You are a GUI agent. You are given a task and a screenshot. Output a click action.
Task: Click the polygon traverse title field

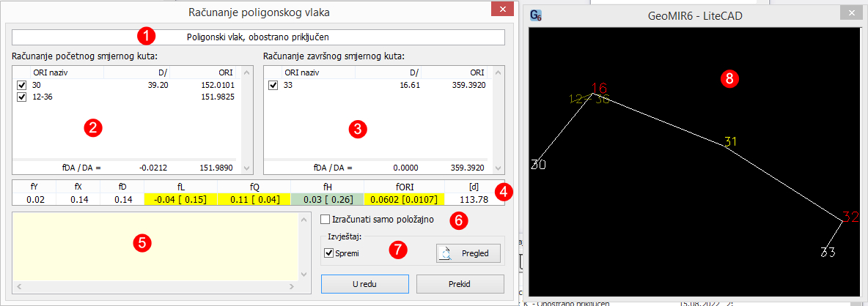pos(258,36)
